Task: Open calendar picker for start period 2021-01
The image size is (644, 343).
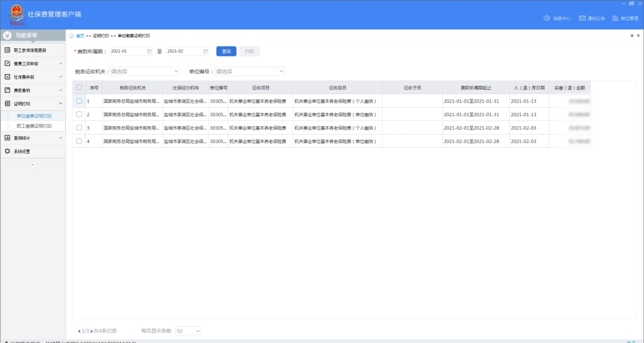Action: pos(149,51)
